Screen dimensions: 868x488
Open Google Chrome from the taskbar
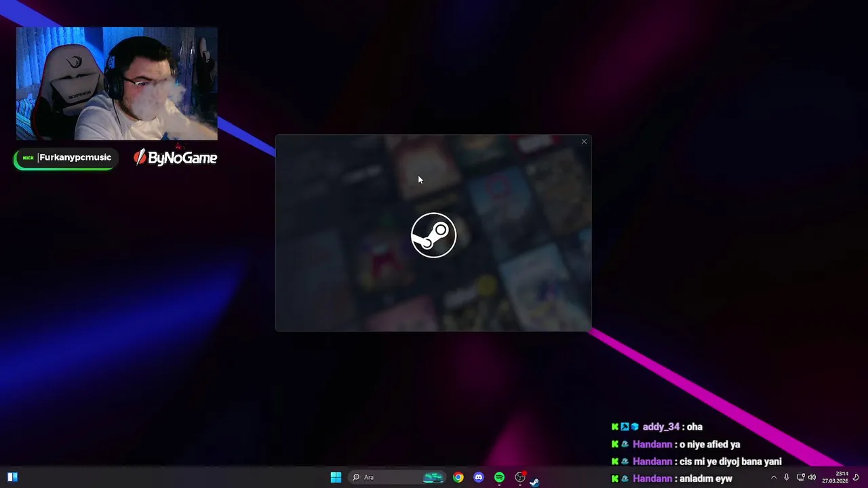tap(458, 477)
